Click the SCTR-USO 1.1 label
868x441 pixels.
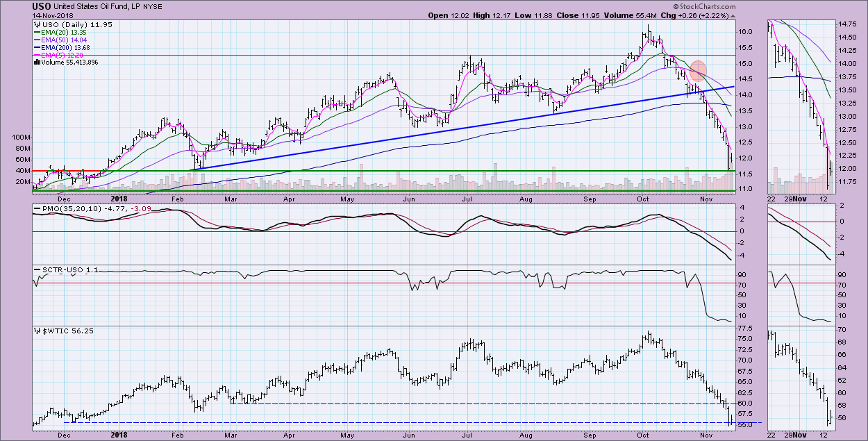point(72,269)
